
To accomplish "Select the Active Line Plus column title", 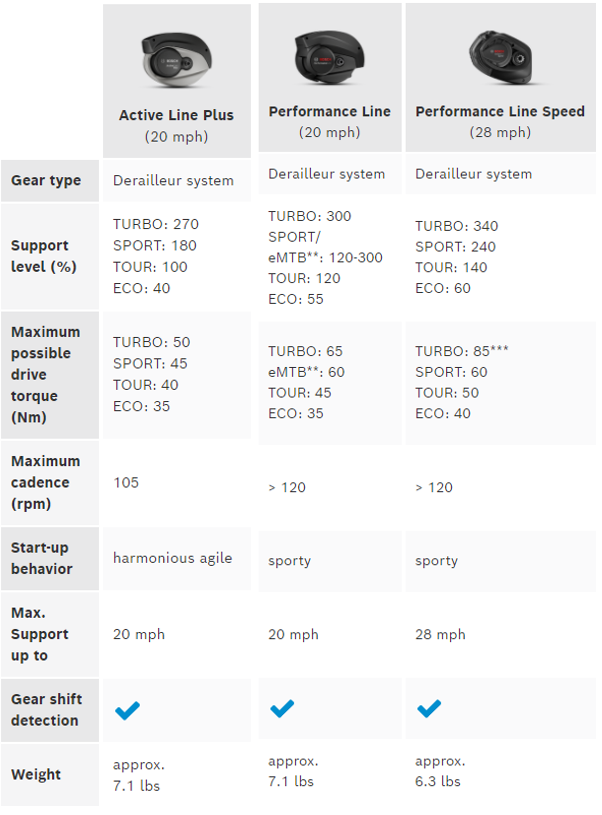I will coord(176,115).
